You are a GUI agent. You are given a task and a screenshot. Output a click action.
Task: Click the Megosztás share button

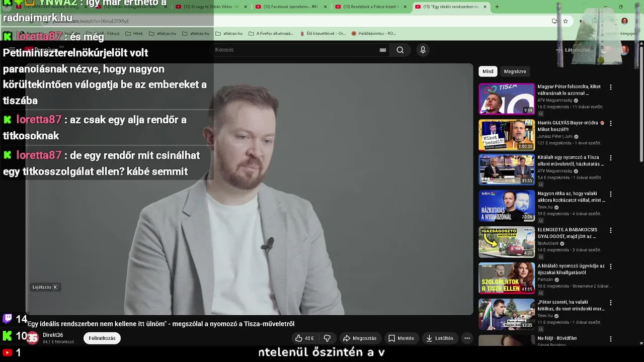tap(360, 338)
